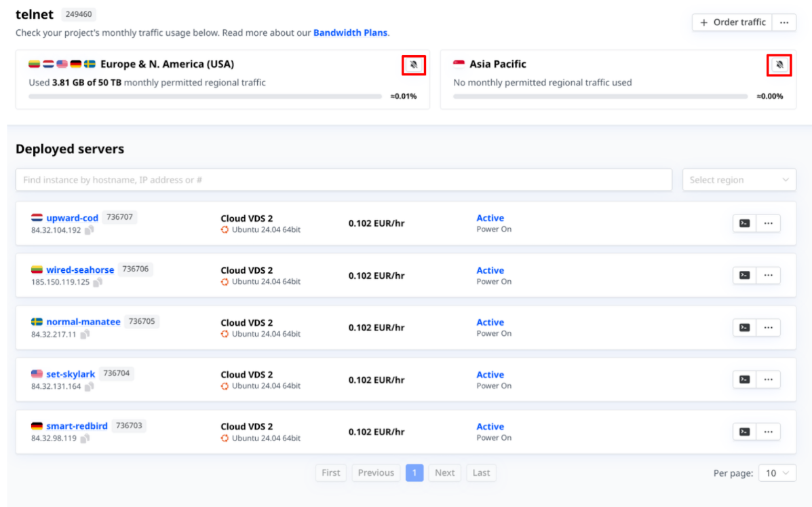Open console for upward-cod server
Image resolution: width=812 pixels, height=507 pixels.
point(744,223)
